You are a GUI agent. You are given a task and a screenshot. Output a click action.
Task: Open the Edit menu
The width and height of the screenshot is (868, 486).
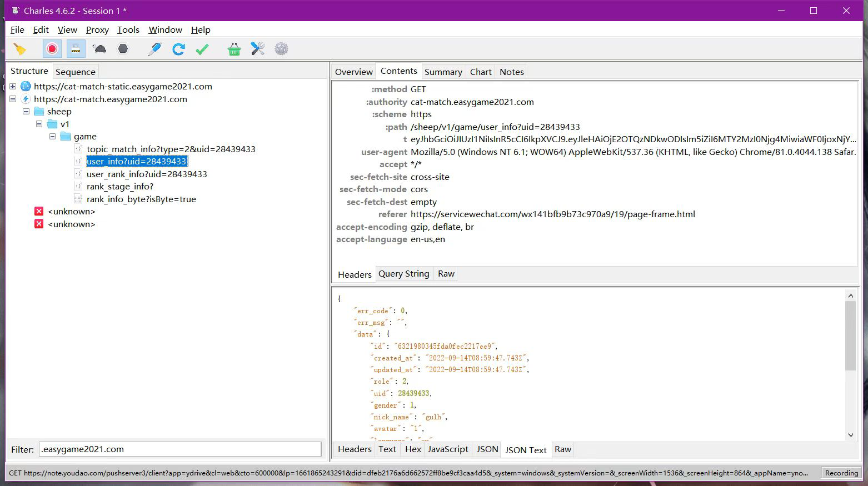pos(41,30)
